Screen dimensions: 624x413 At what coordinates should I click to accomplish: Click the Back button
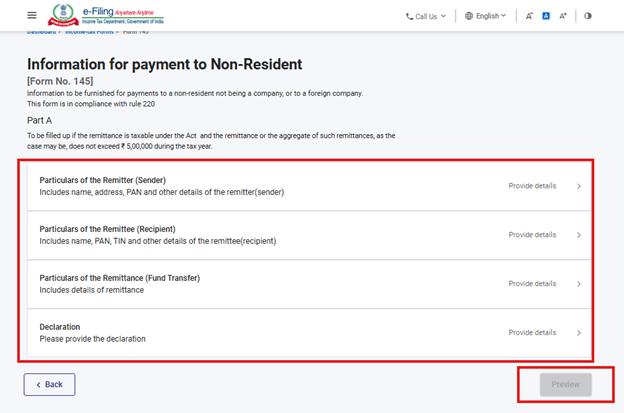[49, 384]
